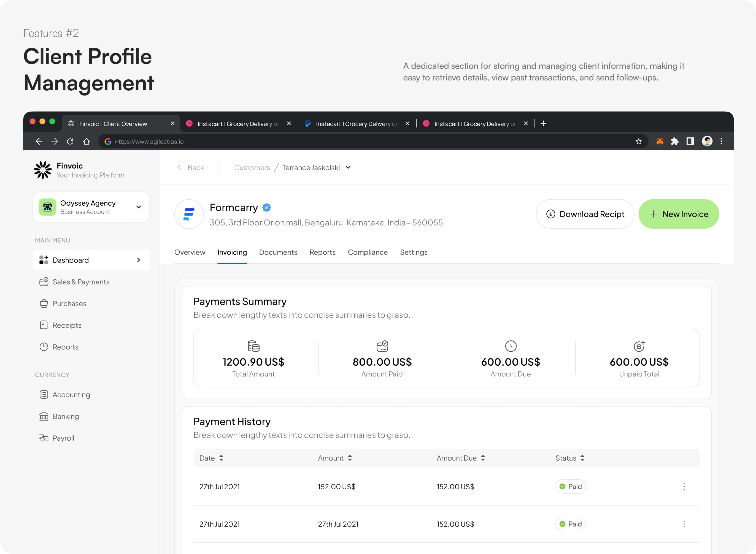756x554 pixels.
Task: Open the extensions puzzle icon
Action: pos(674,141)
